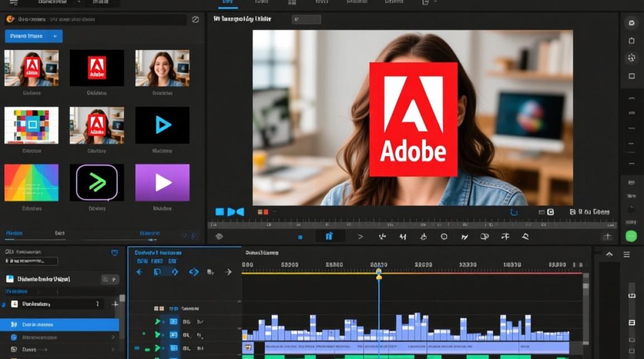Click the plus button next to the track name field
The width and height of the screenshot is (644, 359).
tap(115, 304)
